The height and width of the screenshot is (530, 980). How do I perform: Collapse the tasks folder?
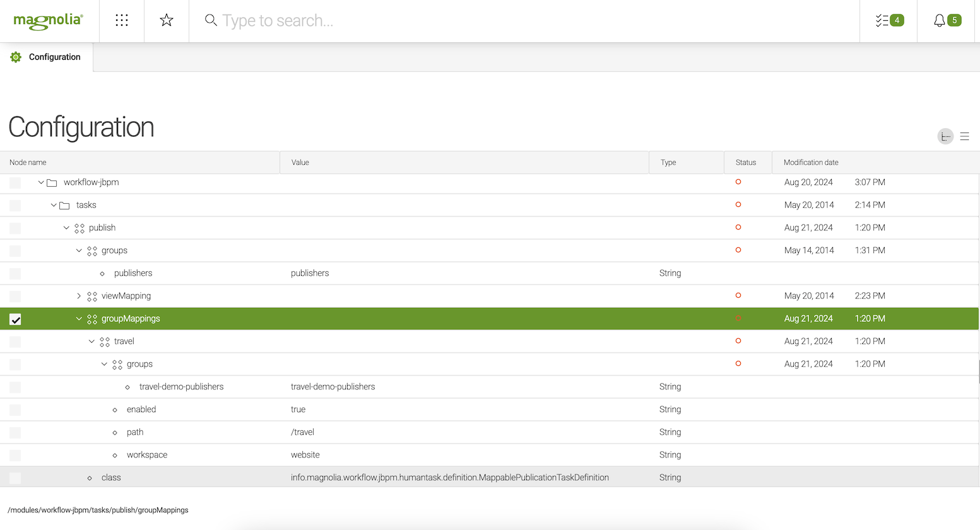[x=54, y=205]
